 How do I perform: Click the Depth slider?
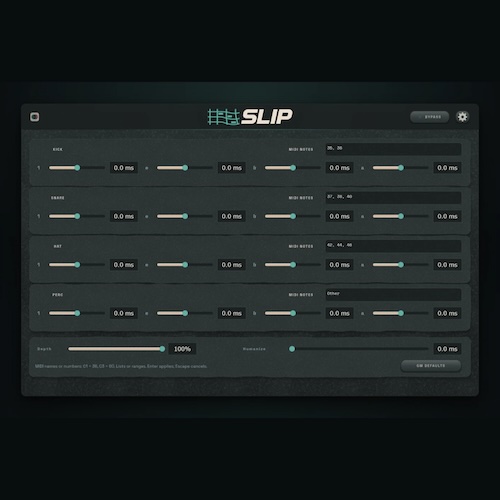pyautogui.click(x=116, y=349)
